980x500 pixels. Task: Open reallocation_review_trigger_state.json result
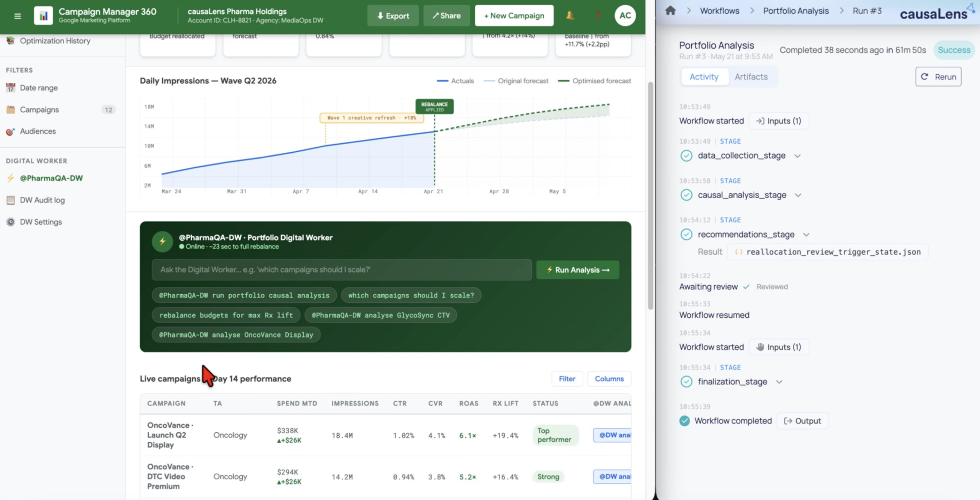828,252
